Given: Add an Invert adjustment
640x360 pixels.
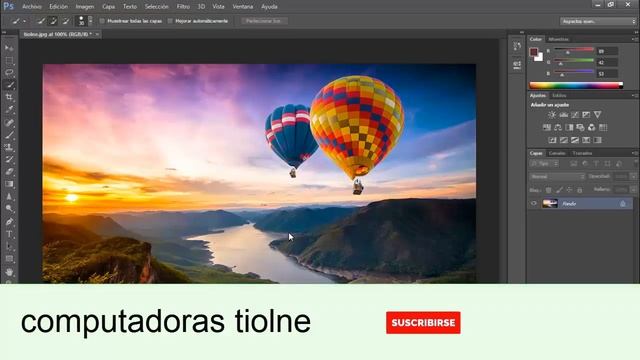Looking at the screenshot, I should [552, 140].
